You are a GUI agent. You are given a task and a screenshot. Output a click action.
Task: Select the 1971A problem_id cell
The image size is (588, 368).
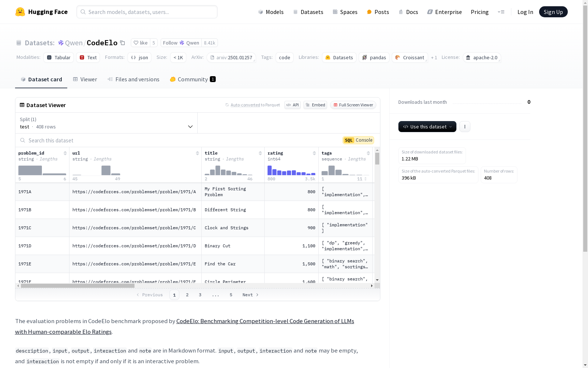tap(42, 192)
